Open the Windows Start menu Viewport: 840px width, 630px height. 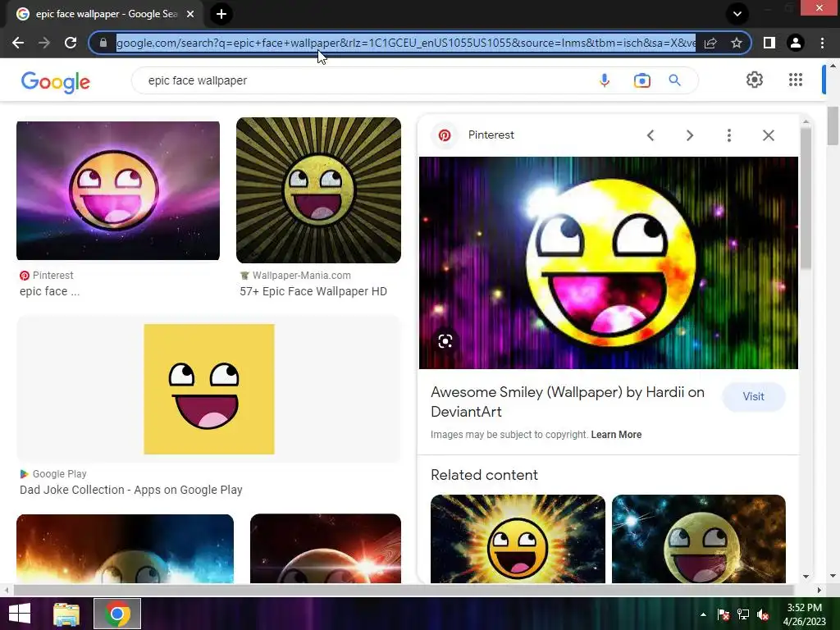click(x=20, y=614)
